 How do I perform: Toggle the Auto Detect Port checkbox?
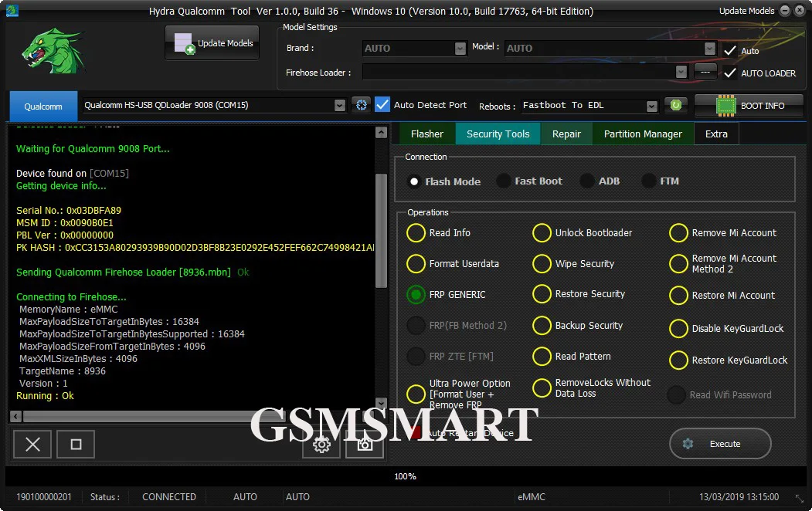pos(382,105)
